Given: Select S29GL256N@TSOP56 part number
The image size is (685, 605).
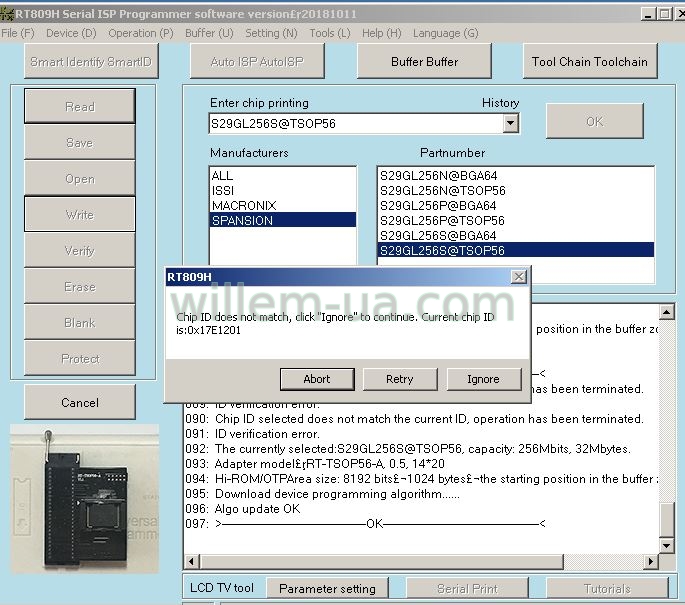Looking at the screenshot, I should (515, 190).
